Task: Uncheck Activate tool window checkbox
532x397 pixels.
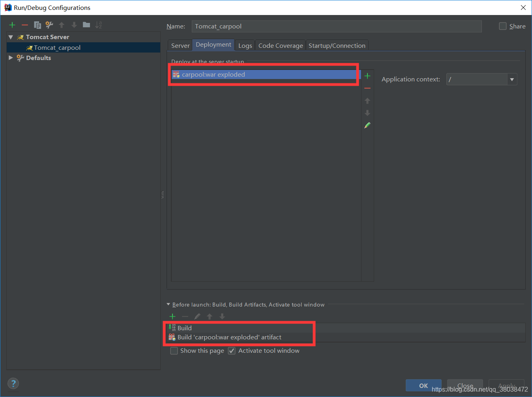Action: pos(232,351)
